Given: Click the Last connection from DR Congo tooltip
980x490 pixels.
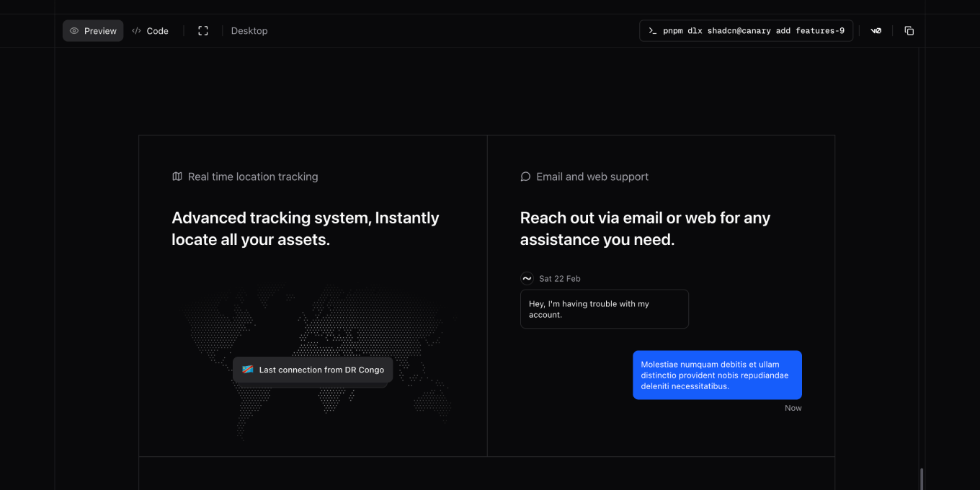Looking at the screenshot, I should tap(321, 370).
